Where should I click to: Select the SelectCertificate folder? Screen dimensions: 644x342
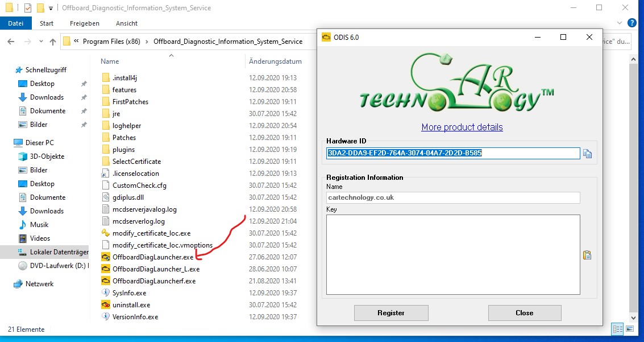[x=137, y=161]
